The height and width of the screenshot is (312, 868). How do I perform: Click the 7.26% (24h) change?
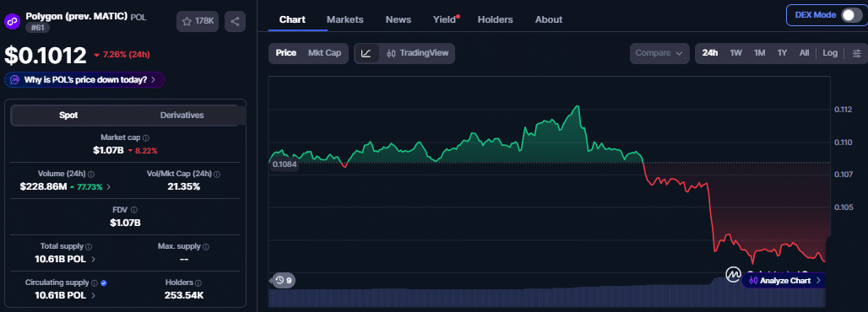tap(122, 55)
